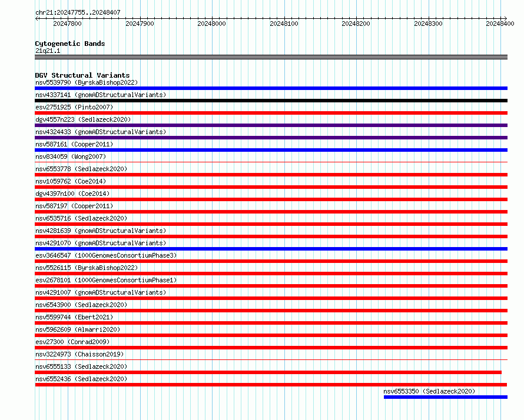Open the nsv6543900 (Sedlazeck2020) label
The width and height of the screenshot is (524, 420).
pos(81,305)
